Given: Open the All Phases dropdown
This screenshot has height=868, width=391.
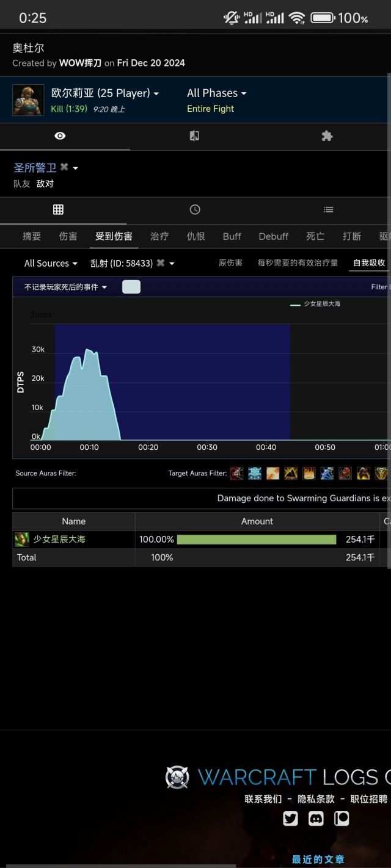Looking at the screenshot, I should pos(217,93).
